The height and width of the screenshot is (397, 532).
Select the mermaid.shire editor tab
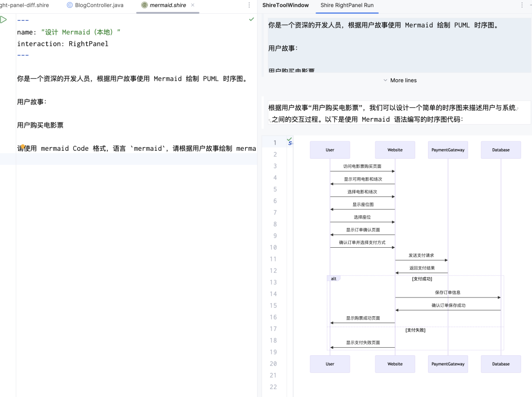tap(168, 5)
